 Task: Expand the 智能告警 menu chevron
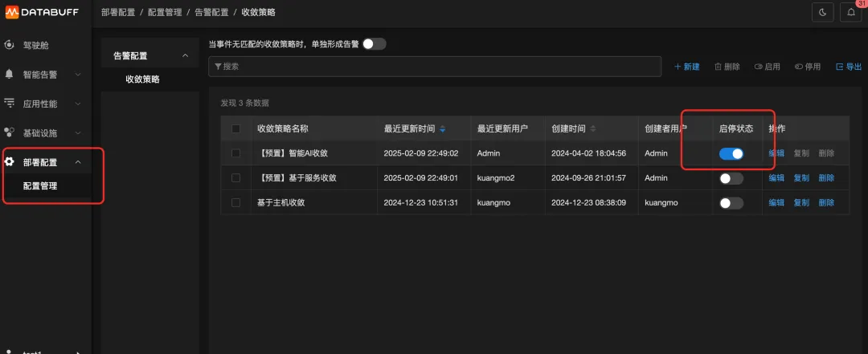click(78, 74)
